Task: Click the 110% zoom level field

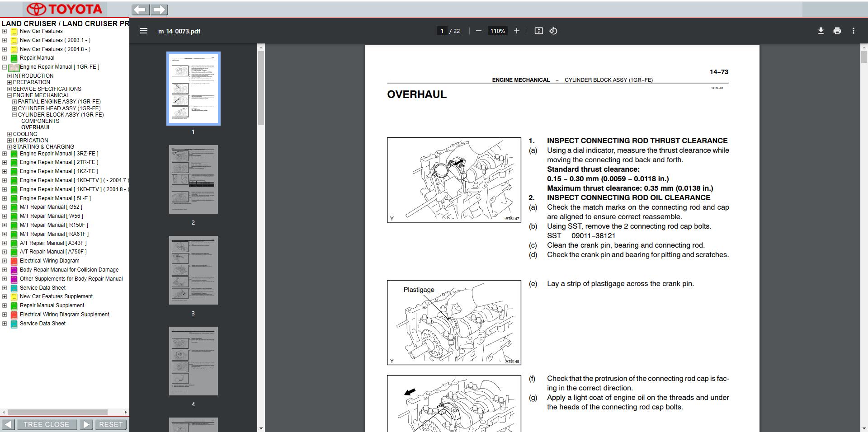Action: 498,31
